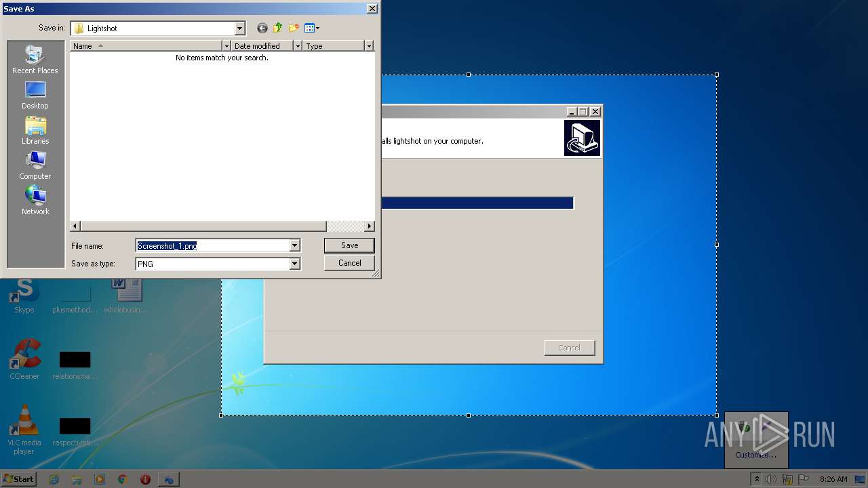Open Customize... link in tray popup

756,455
